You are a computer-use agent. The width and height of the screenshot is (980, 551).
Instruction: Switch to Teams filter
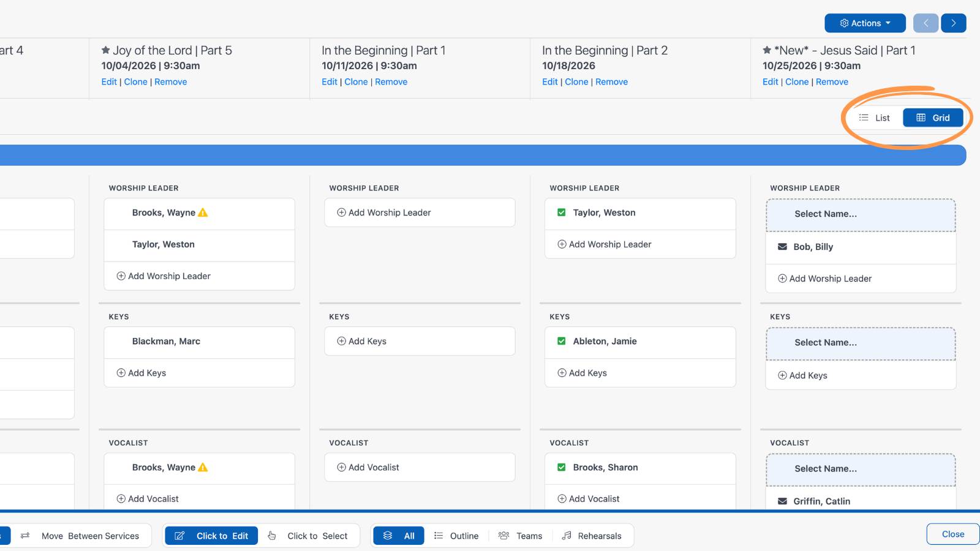520,536
